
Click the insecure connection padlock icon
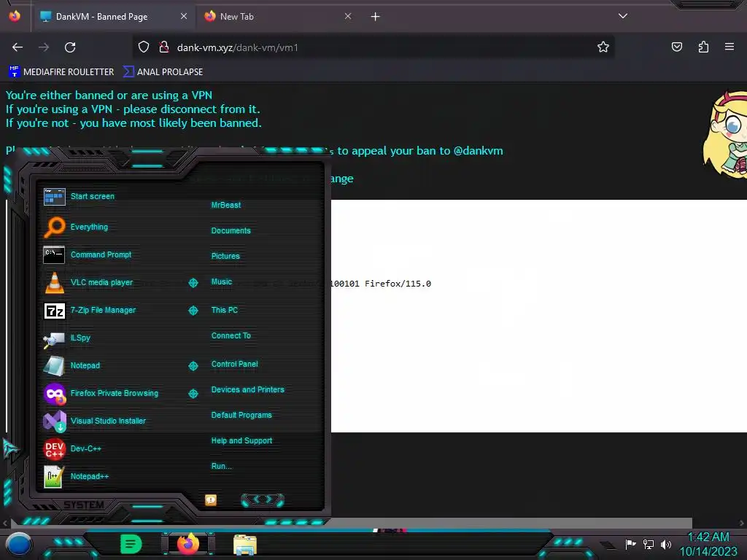point(164,47)
